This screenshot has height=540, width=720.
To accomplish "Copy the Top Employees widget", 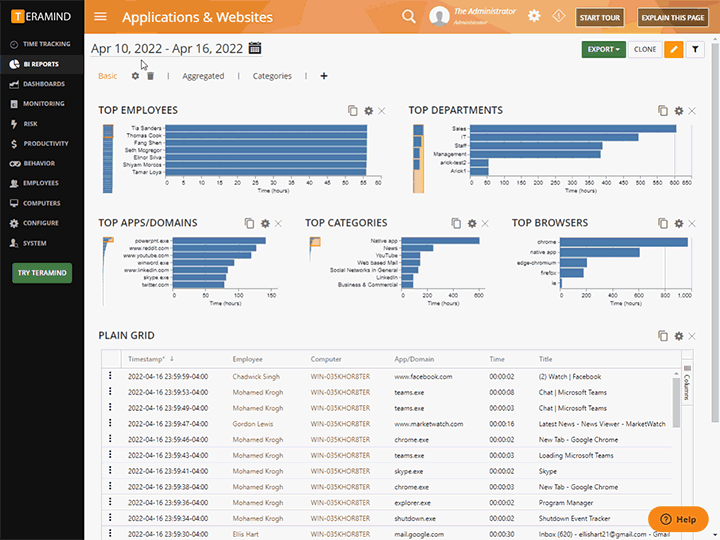I will tap(352, 111).
